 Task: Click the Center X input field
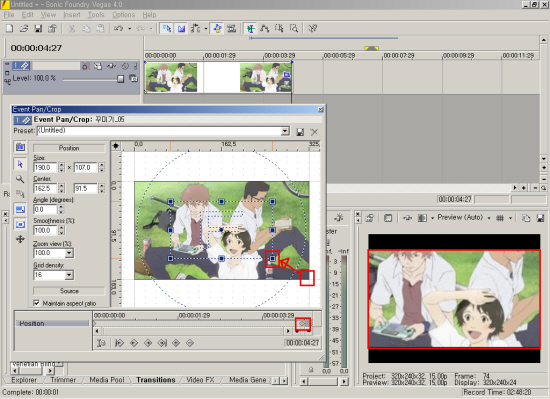[45, 189]
